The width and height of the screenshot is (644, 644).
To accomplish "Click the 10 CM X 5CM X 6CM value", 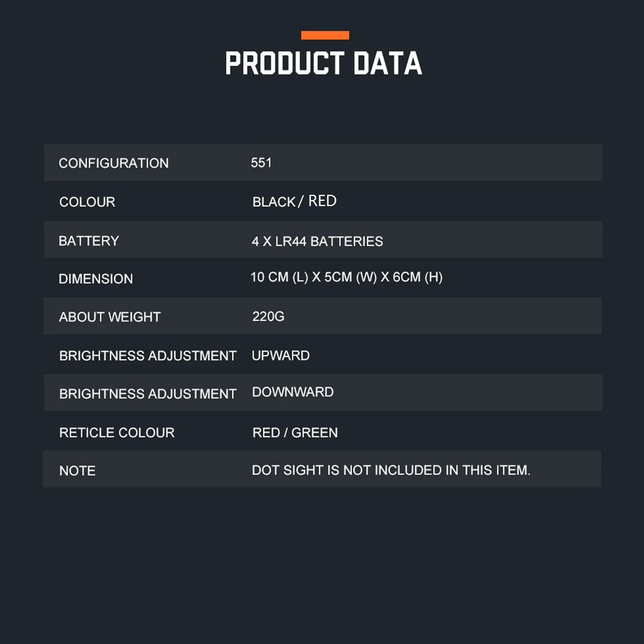I will 346,277.
